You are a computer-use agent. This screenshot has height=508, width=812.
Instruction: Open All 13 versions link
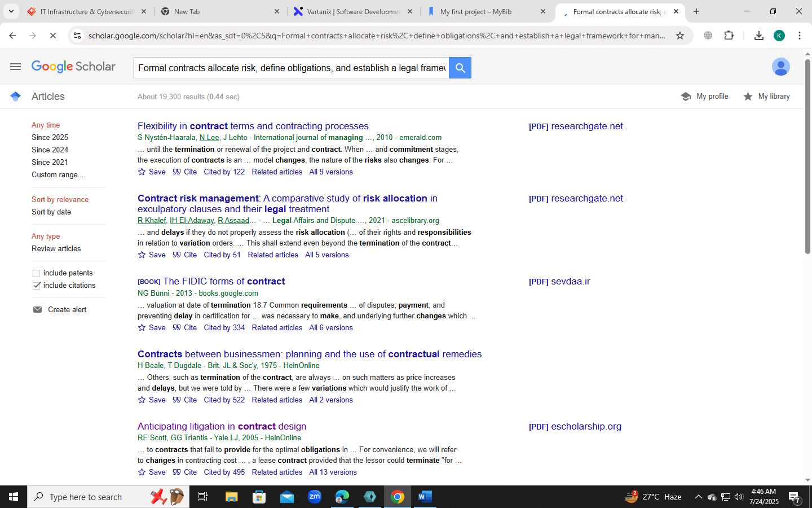(x=333, y=472)
